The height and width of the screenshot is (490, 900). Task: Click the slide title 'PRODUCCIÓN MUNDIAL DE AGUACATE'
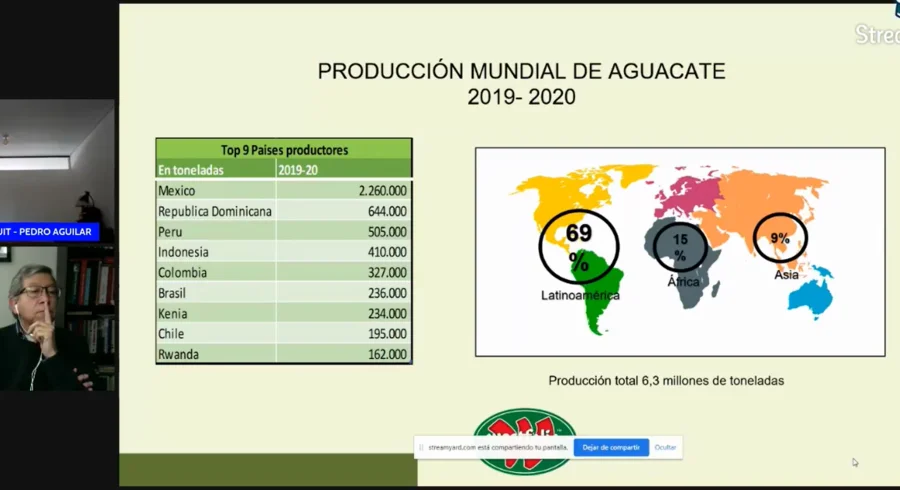tap(521, 71)
